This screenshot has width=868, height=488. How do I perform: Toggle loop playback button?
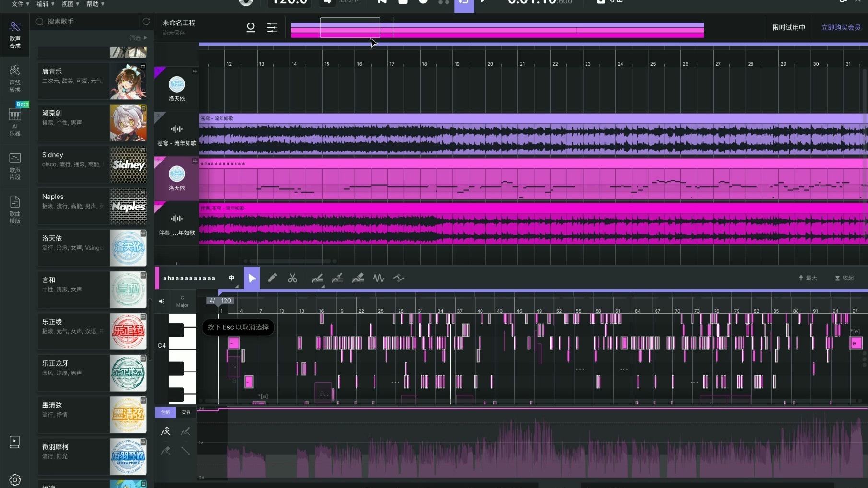coord(464,4)
